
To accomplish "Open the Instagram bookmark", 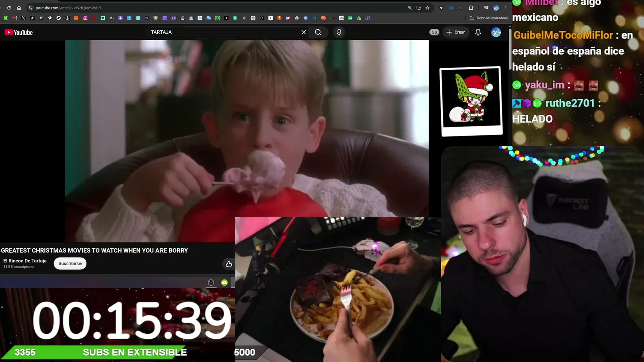I will click(x=85, y=18).
